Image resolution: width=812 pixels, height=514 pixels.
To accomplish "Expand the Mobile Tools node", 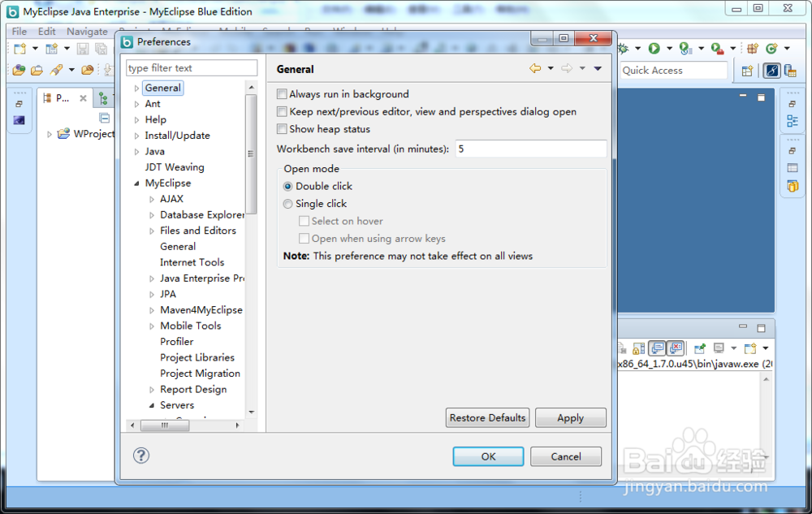I will [151, 326].
